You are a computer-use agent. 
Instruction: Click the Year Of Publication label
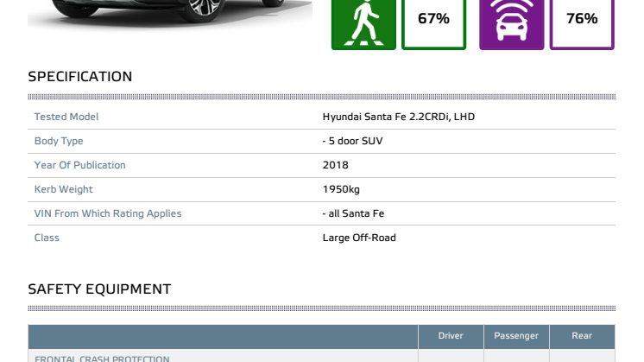[x=79, y=165]
